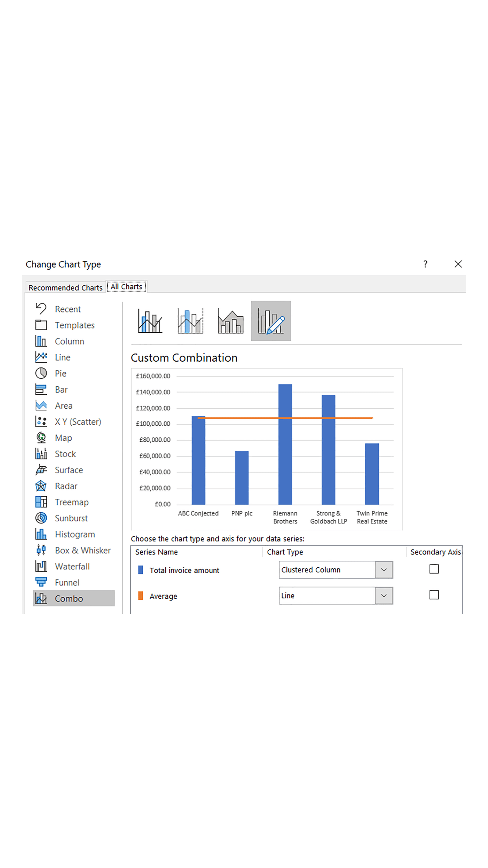Switch to the Recommended Charts tab
The image size is (488, 868).
point(65,288)
